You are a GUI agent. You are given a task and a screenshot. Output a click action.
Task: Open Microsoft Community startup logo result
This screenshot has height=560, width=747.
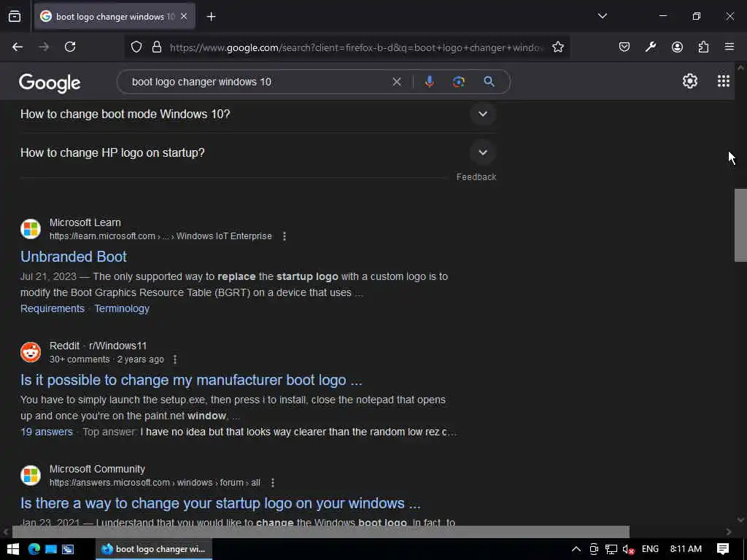click(220, 503)
